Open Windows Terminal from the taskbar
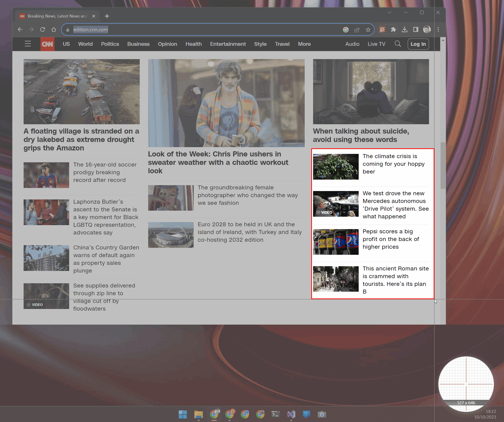This screenshot has width=504, height=422. (x=275, y=414)
